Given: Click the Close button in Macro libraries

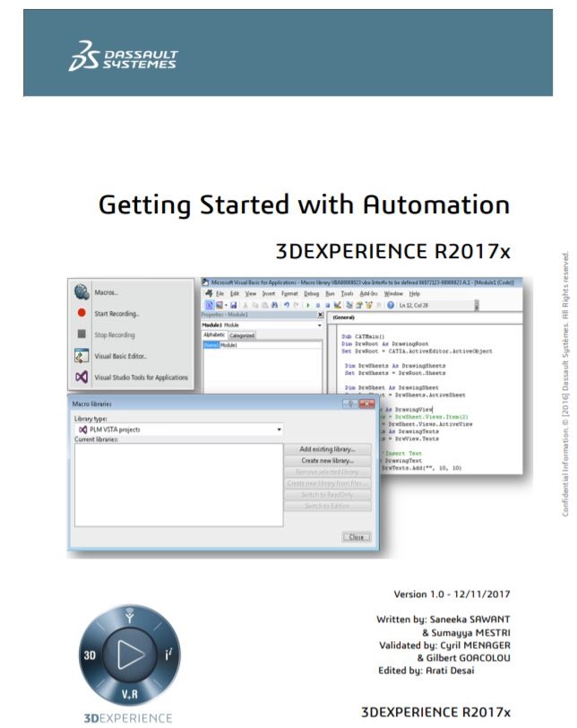Looking at the screenshot, I should point(357,537).
